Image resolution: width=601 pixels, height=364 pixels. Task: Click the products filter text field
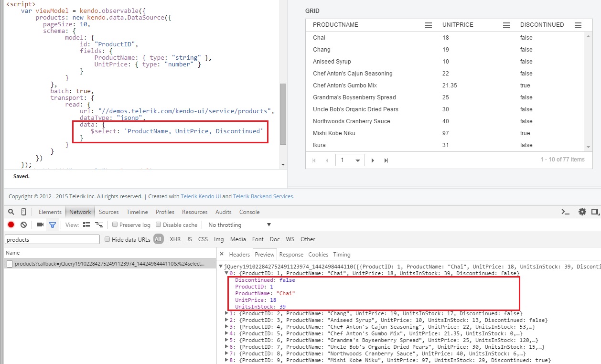(x=53, y=239)
